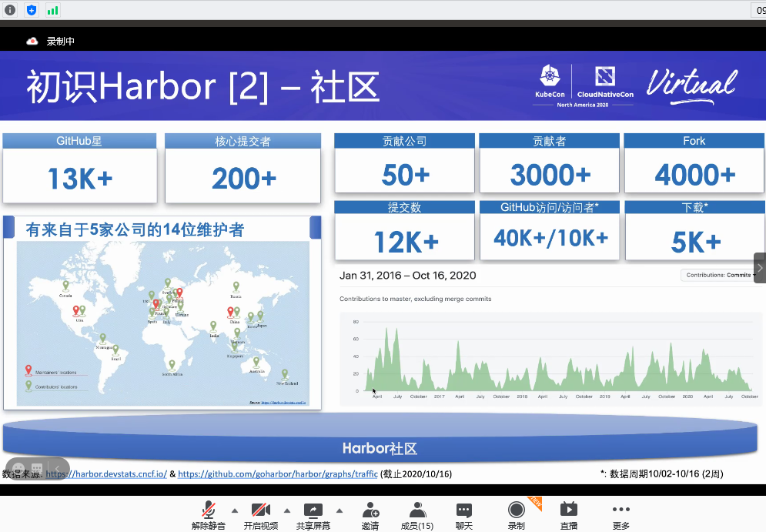Viewport: 766px width, 532px height.
Task: Click the green New Zealand pin on the map
Action: click(x=285, y=375)
